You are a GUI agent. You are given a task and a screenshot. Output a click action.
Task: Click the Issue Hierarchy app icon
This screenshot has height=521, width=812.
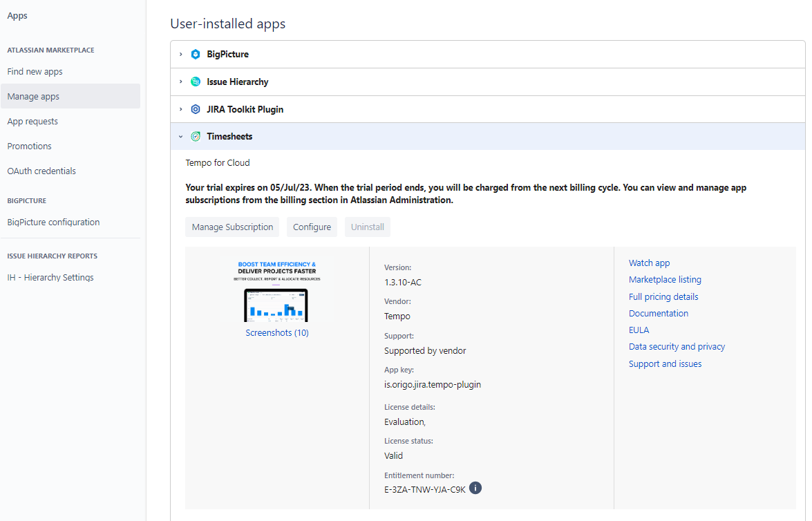click(x=196, y=82)
